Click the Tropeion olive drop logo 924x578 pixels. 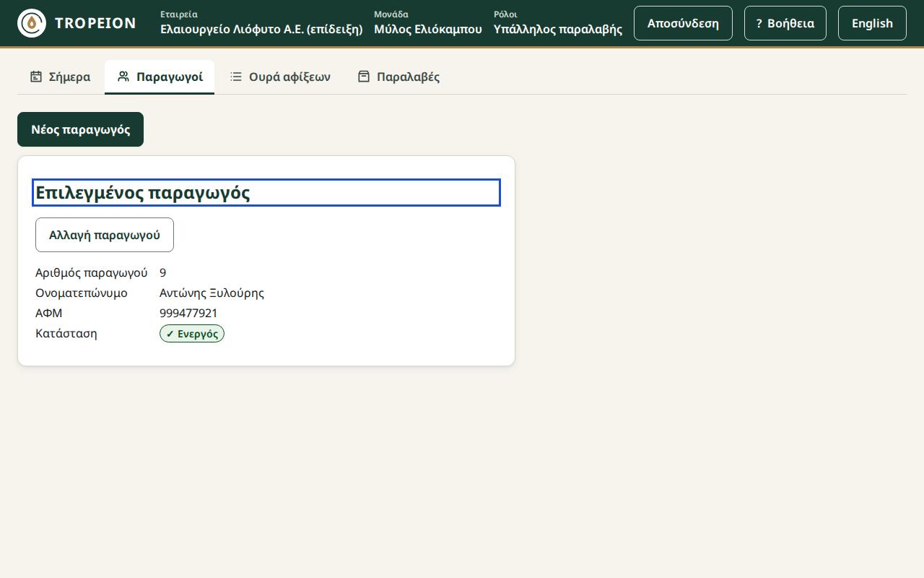click(x=32, y=23)
